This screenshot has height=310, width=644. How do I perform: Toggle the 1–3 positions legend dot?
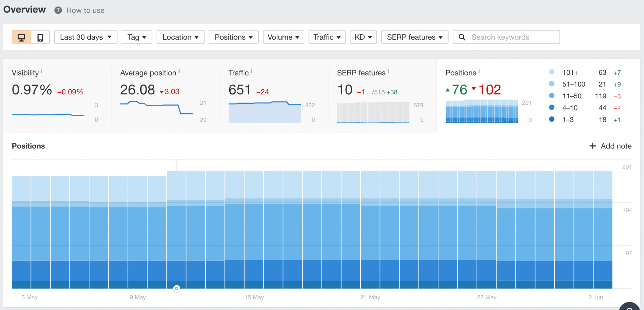(552, 119)
